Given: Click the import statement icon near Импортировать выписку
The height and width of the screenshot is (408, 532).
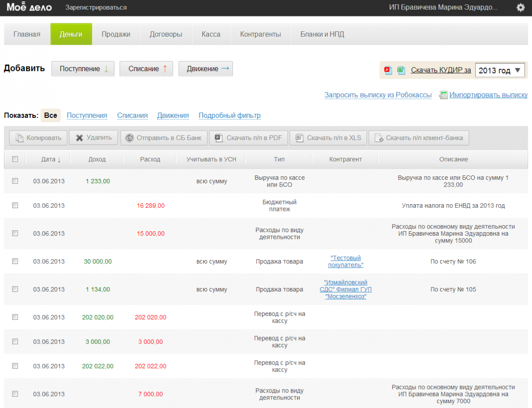Looking at the screenshot, I should [x=443, y=95].
